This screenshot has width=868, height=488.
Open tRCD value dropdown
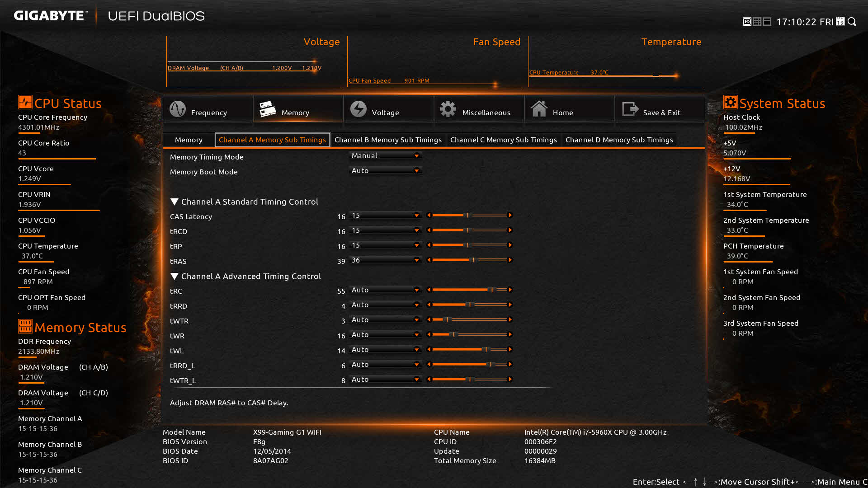(x=386, y=230)
